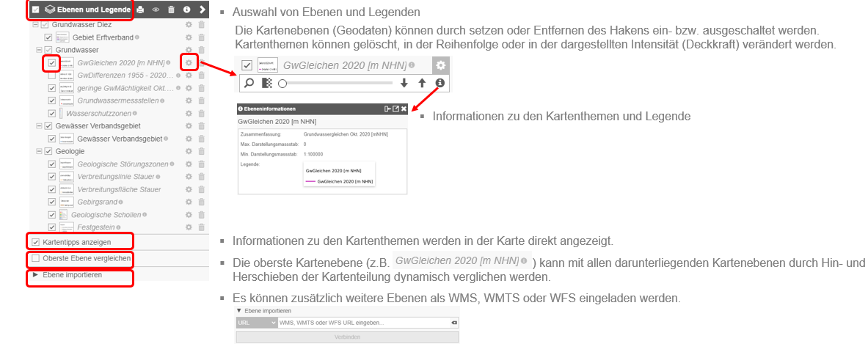Image resolution: width=868 pixels, height=344 pixels.
Task: Click info dot next to Grundwassermessstellen
Action: (x=162, y=100)
